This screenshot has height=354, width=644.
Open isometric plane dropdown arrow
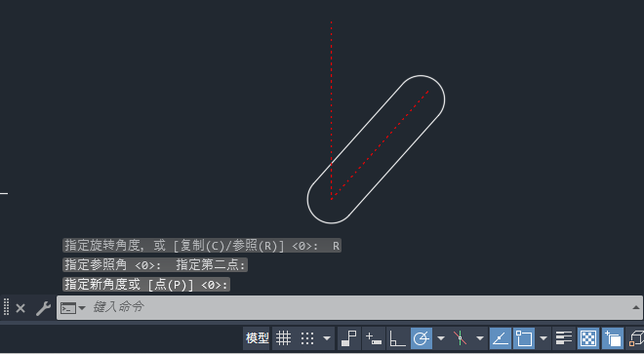coord(480,338)
